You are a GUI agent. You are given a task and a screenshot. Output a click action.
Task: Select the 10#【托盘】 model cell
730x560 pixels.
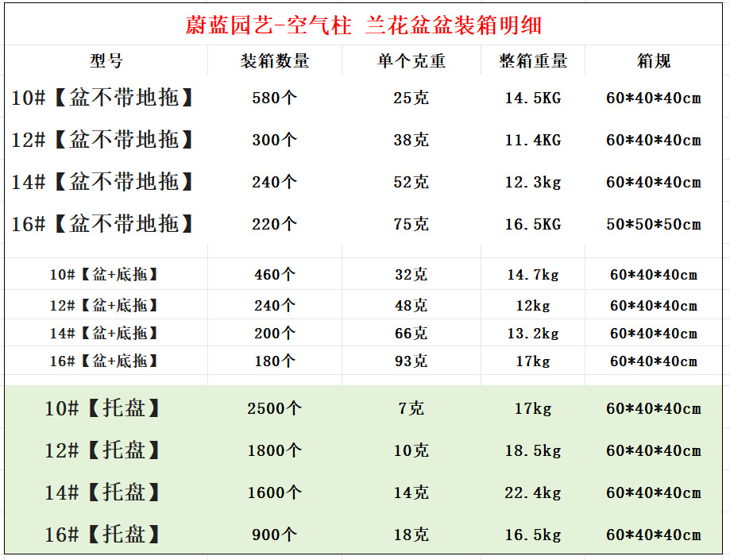pos(102,408)
